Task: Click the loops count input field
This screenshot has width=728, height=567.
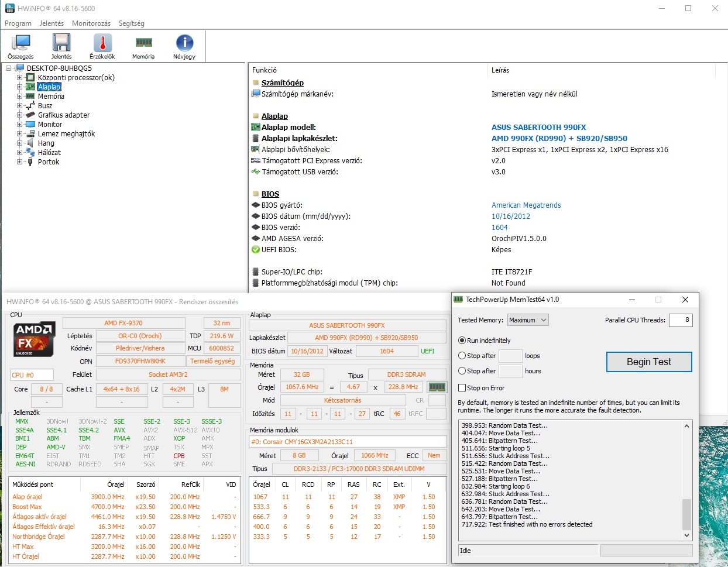Action: 510,356
